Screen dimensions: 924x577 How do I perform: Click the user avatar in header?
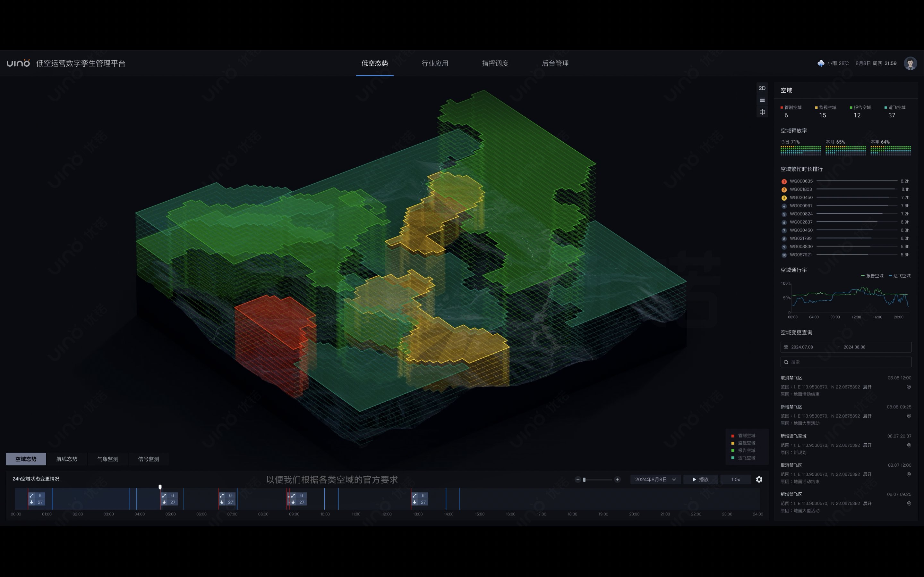point(910,63)
